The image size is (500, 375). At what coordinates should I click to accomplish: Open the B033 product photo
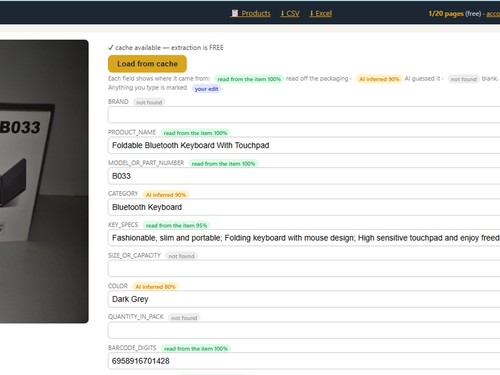(44, 181)
